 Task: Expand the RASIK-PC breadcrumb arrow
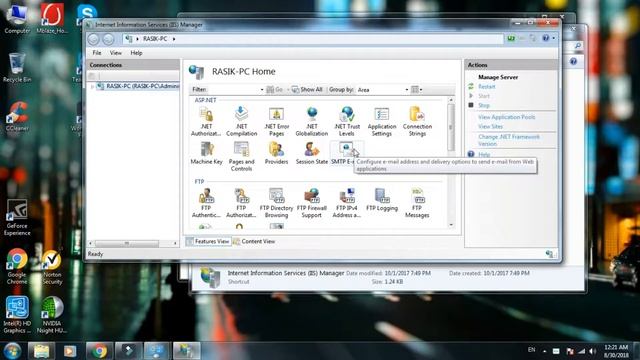pos(174,39)
